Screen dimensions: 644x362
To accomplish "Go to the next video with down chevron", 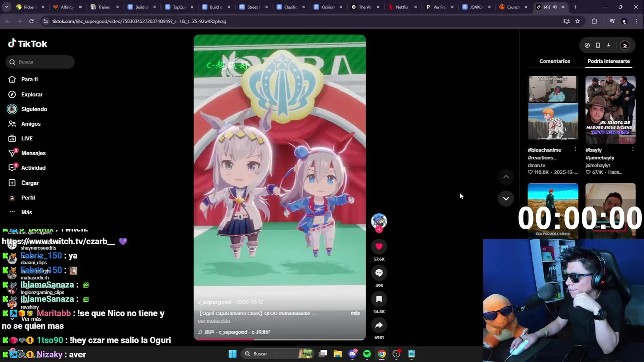I will click(x=506, y=198).
